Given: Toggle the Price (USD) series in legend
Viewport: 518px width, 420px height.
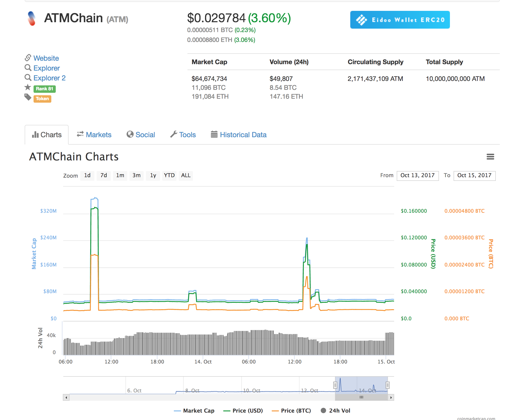Looking at the screenshot, I should coord(243,411).
